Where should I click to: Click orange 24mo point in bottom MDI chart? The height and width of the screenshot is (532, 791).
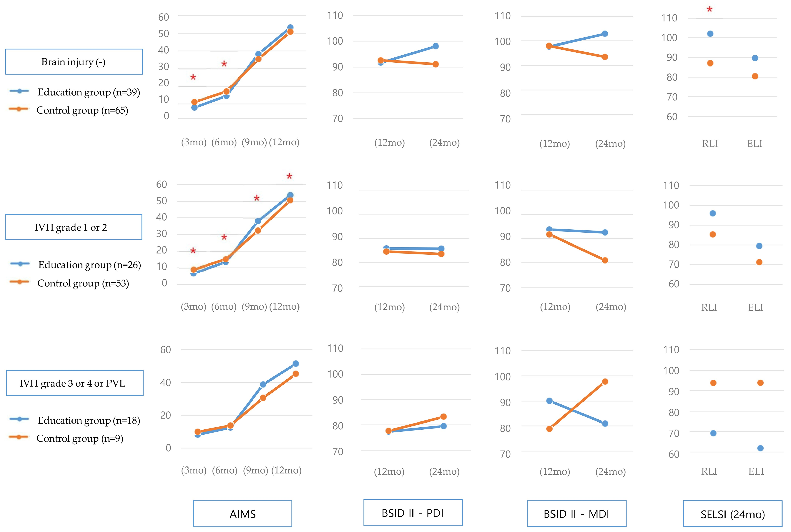(605, 382)
